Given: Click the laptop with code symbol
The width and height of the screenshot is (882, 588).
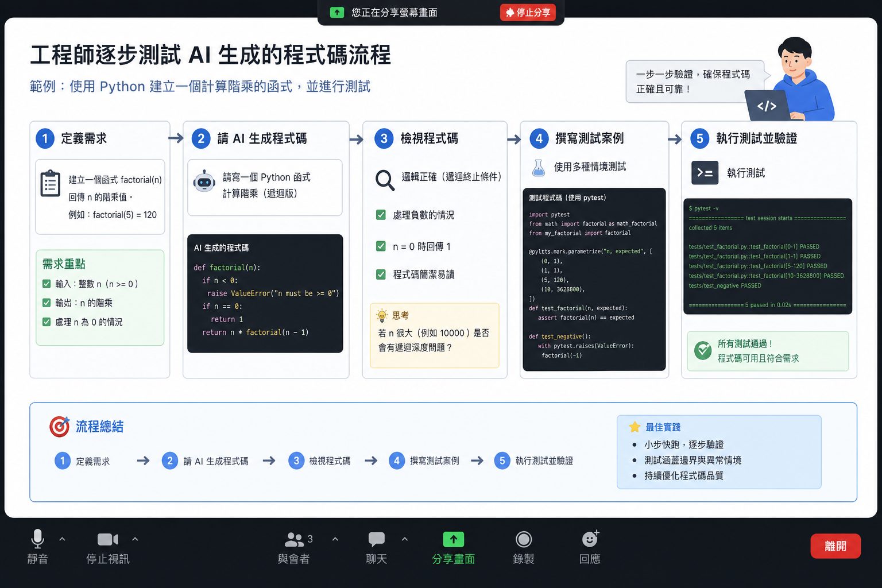Looking at the screenshot, I should tap(767, 106).
